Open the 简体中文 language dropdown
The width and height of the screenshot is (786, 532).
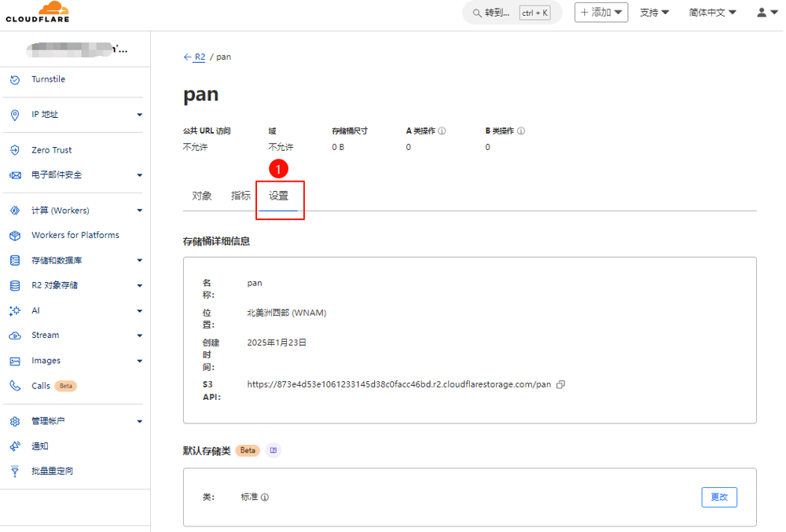point(712,13)
